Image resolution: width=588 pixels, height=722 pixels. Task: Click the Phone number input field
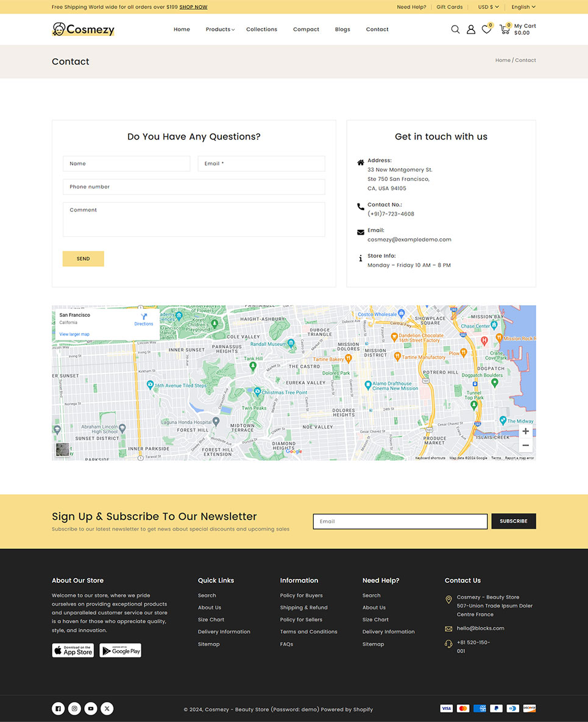pos(194,187)
